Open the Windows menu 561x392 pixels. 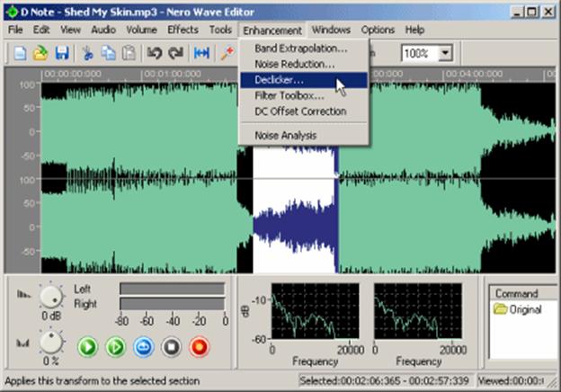tap(331, 30)
